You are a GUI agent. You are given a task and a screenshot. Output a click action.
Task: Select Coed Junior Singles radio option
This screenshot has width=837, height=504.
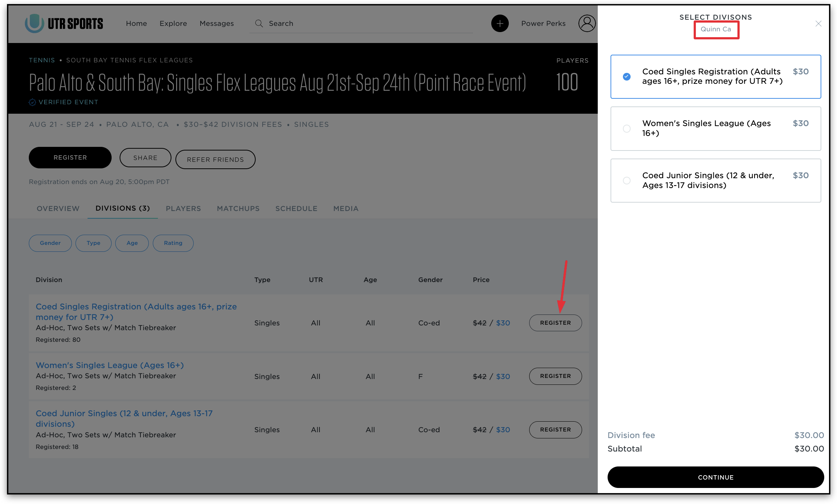(627, 181)
